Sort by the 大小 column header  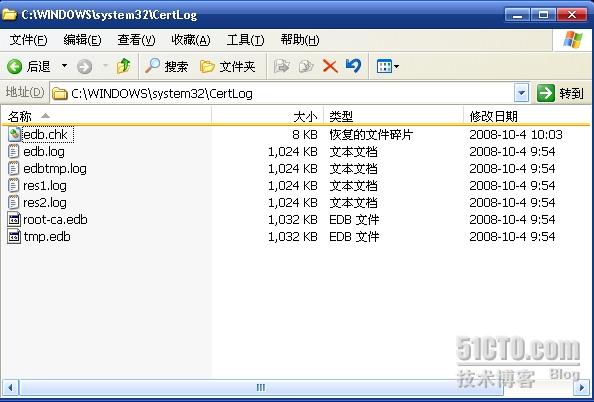click(x=267, y=116)
